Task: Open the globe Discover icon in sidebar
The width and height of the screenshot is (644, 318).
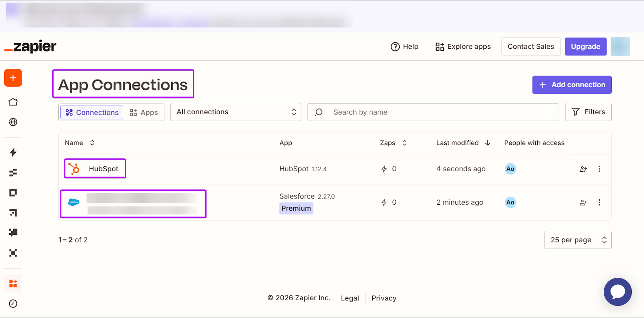Action: click(13, 122)
